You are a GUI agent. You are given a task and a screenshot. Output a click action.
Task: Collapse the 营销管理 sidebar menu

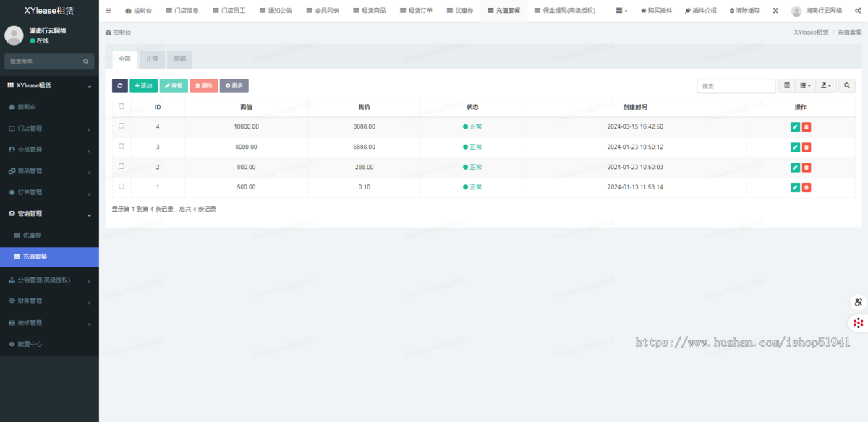click(49, 214)
